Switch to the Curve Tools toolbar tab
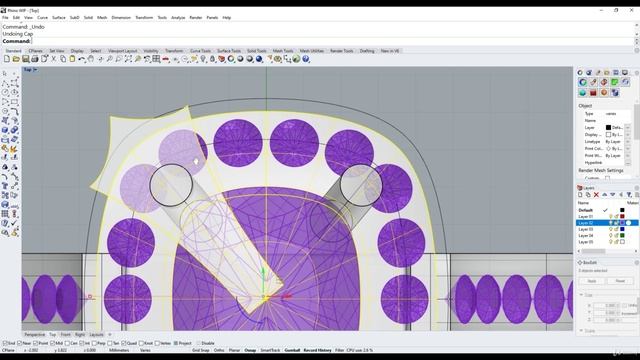This screenshot has width=640, height=360. [x=200, y=51]
